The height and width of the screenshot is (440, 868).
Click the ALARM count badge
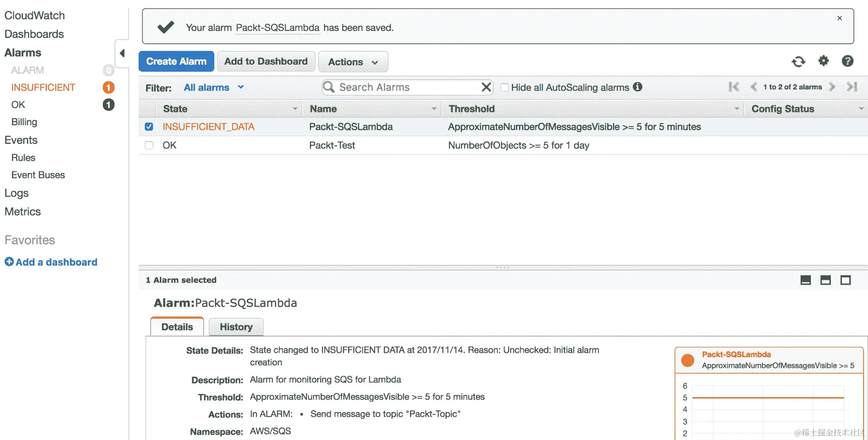tap(108, 70)
